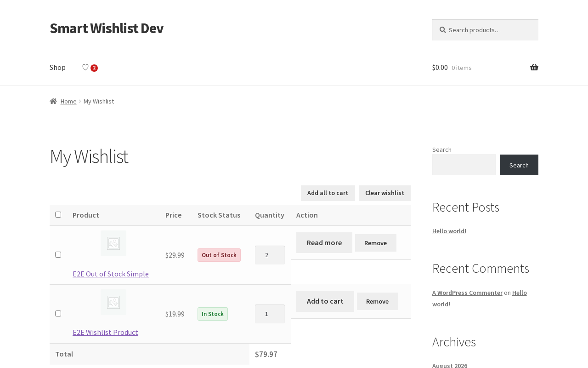Focus quantity field showing 2
Viewport: 588px width, 368px height.
270,255
